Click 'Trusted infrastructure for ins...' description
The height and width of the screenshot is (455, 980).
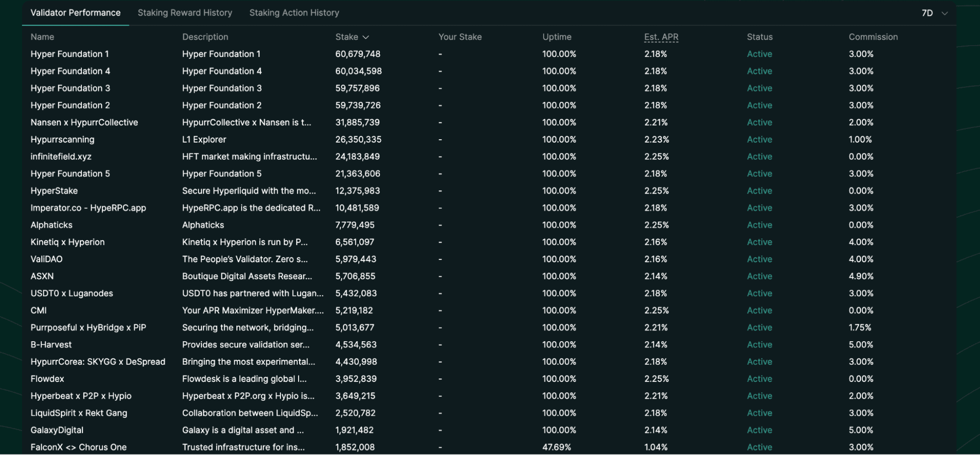(243, 447)
